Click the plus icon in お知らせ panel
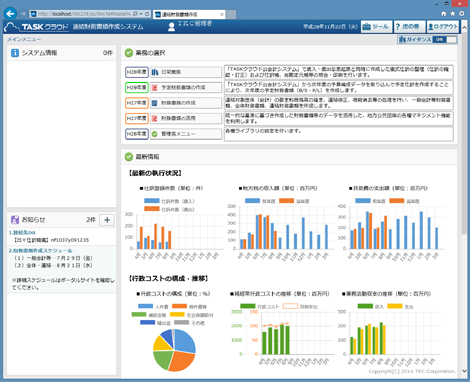 (107, 220)
